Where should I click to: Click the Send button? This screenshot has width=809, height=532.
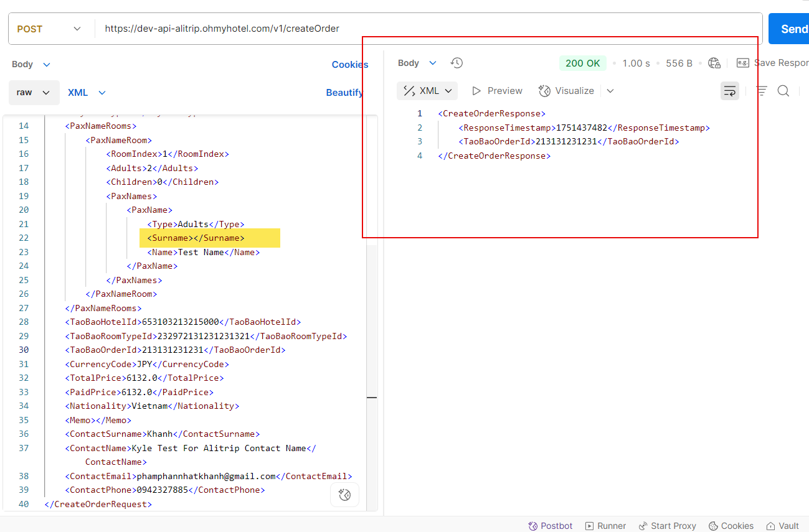tap(791, 29)
